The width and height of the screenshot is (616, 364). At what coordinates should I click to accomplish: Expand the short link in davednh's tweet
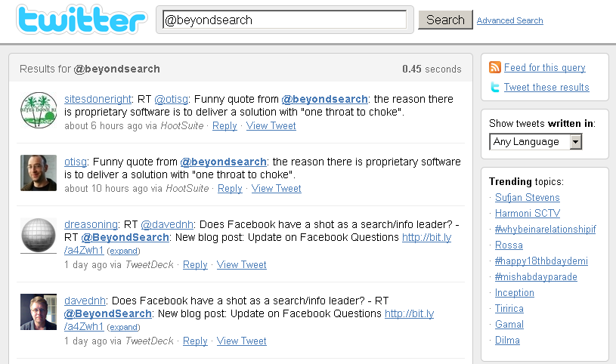point(123,327)
